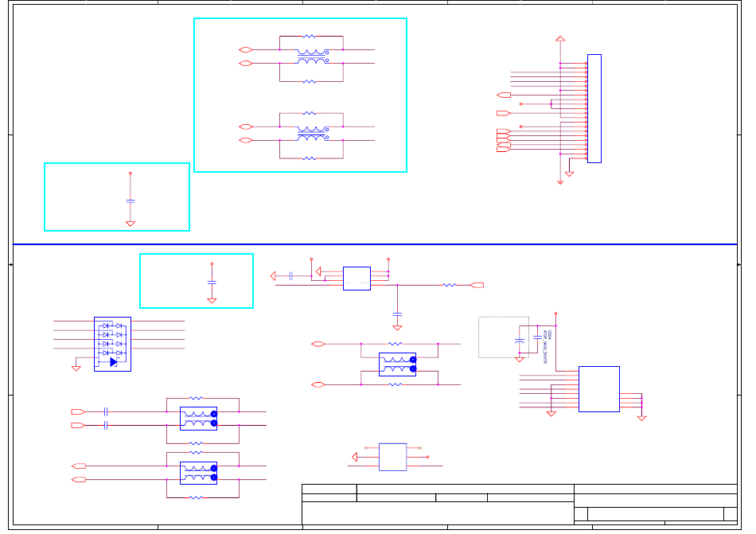Click the C554 reference designator label
756x534 pixels.
550,334
